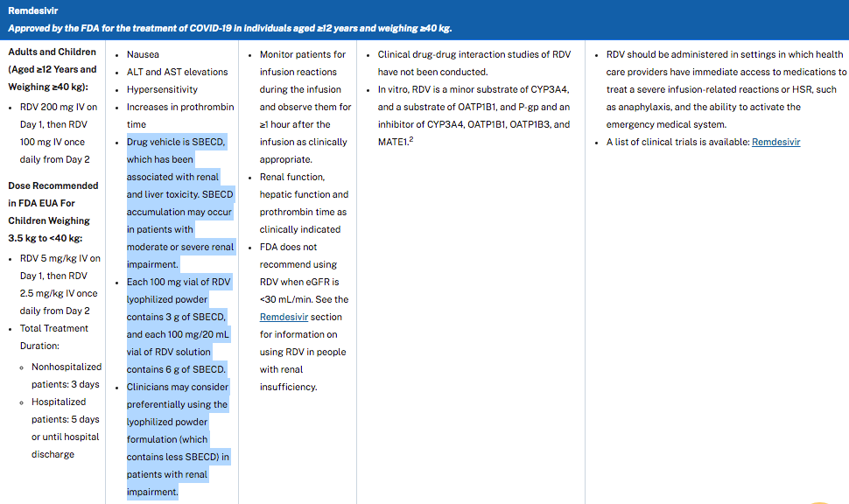The image size is (849, 504).
Task: Click 'emergency medical system.' text
Action: [x=666, y=124]
